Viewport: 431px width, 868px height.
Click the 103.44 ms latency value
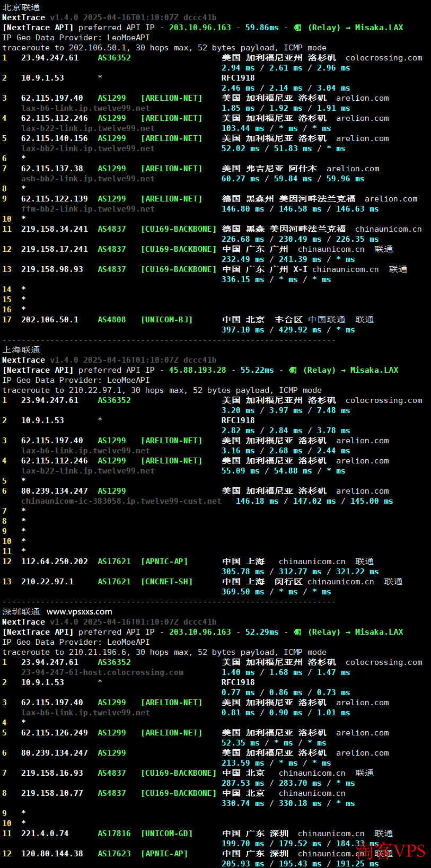pos(243,128)
